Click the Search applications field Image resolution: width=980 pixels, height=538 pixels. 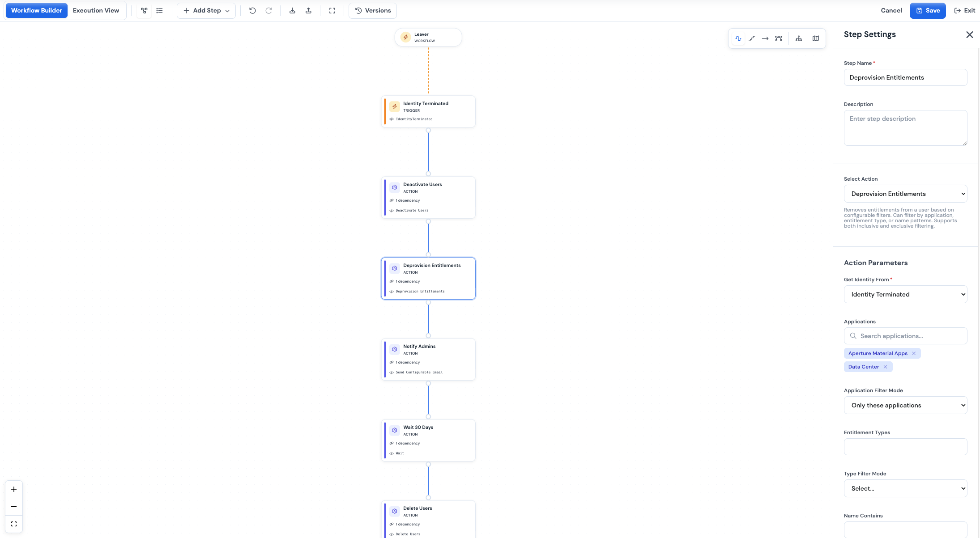click(905, 336)
